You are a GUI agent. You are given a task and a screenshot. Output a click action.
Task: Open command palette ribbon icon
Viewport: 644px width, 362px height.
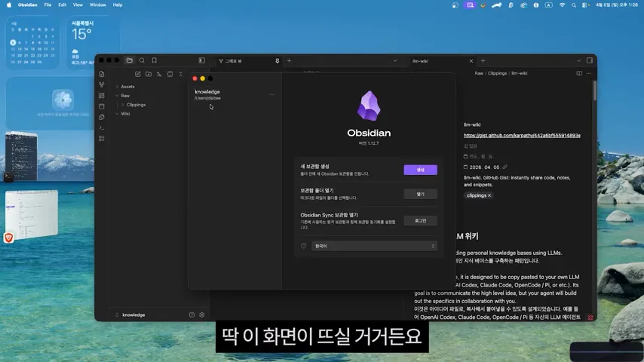click(102, 127)
